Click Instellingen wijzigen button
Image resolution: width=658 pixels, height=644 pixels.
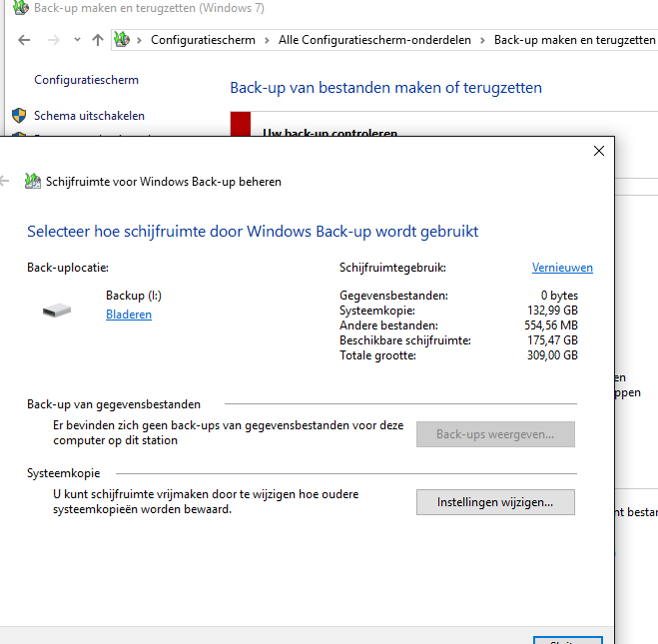pyautogui.click(x=495, y=502)
